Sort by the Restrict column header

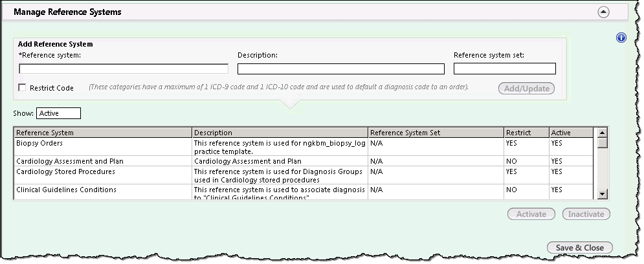click(527, 133)
